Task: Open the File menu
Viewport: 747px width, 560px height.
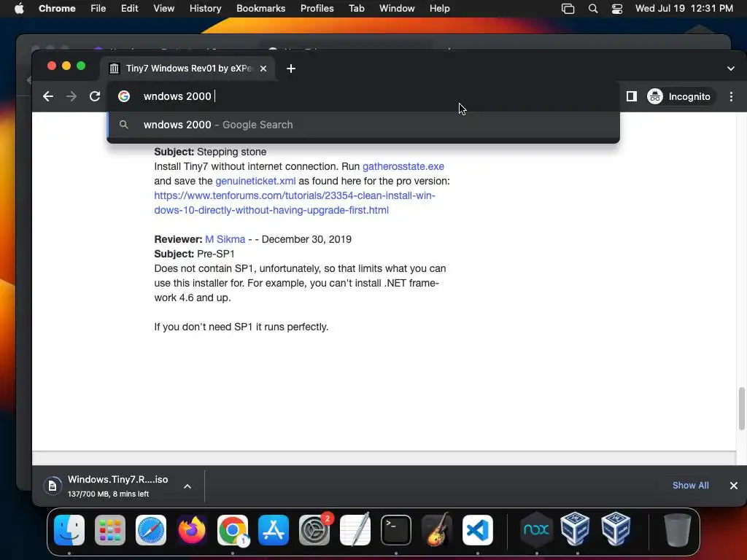Action: (98, 9)
